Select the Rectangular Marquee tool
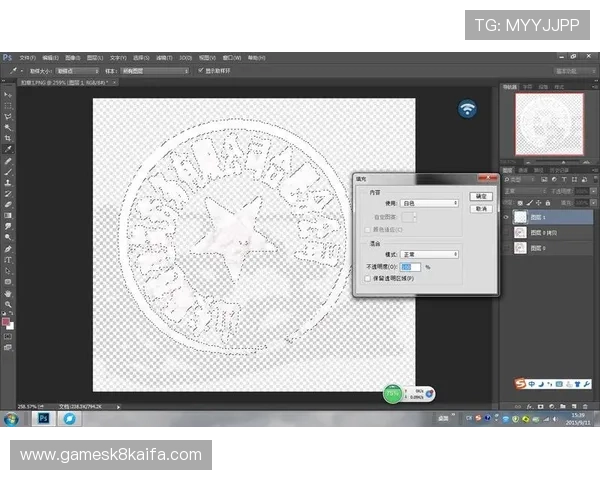The image size is (600, 480). pos(8,105)
